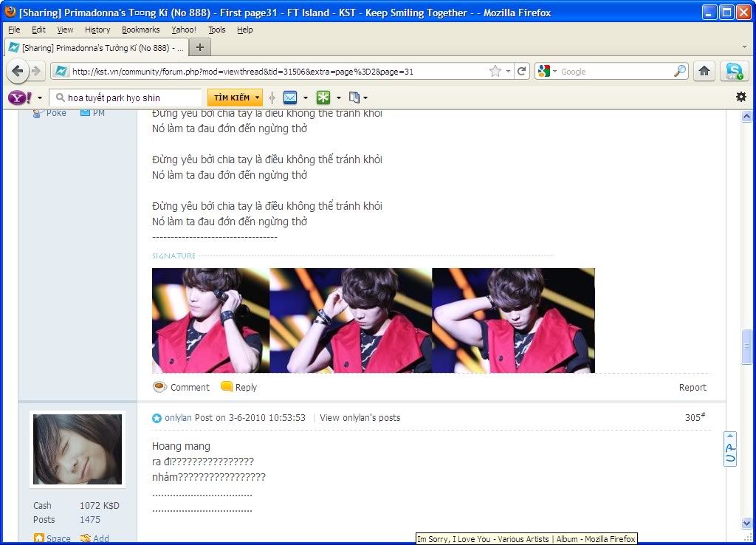Select the Primadonna's Tương Kí tab
756x545 pixels.
[x=97, y=48]
